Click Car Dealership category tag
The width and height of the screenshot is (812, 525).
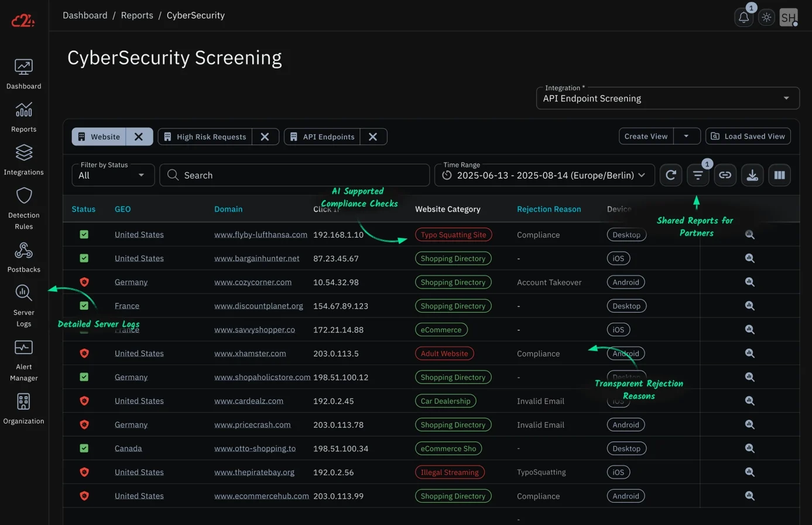click(446, 401)
